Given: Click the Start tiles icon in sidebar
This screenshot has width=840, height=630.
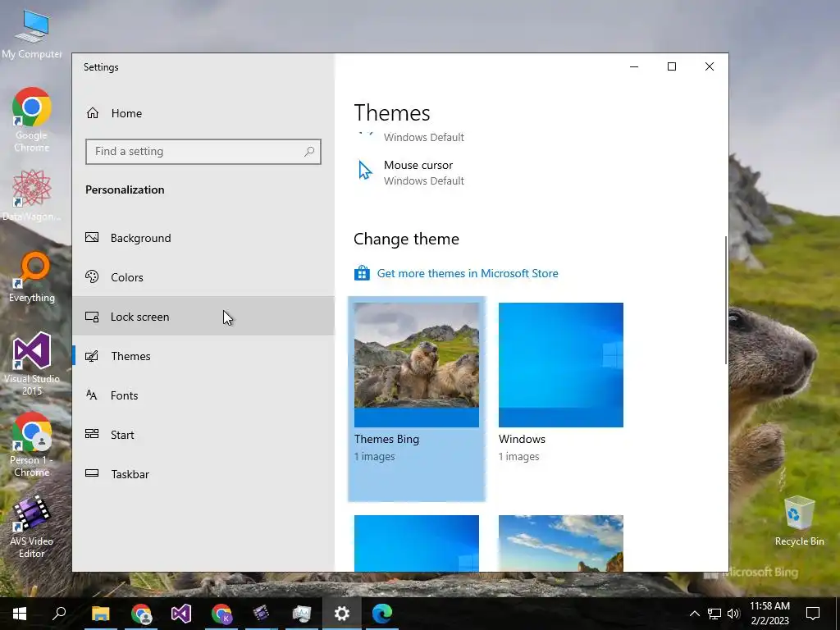Looking at the screenshot, I should click(x=92, y=434).
